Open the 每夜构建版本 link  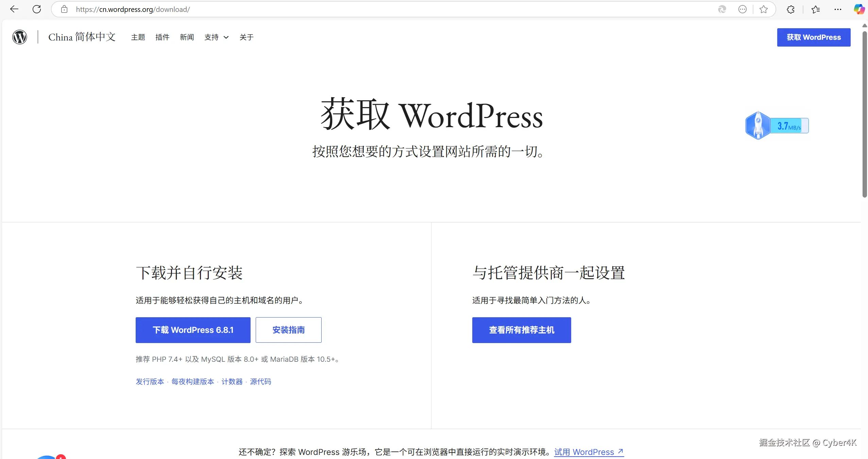[x=192, y=381]
